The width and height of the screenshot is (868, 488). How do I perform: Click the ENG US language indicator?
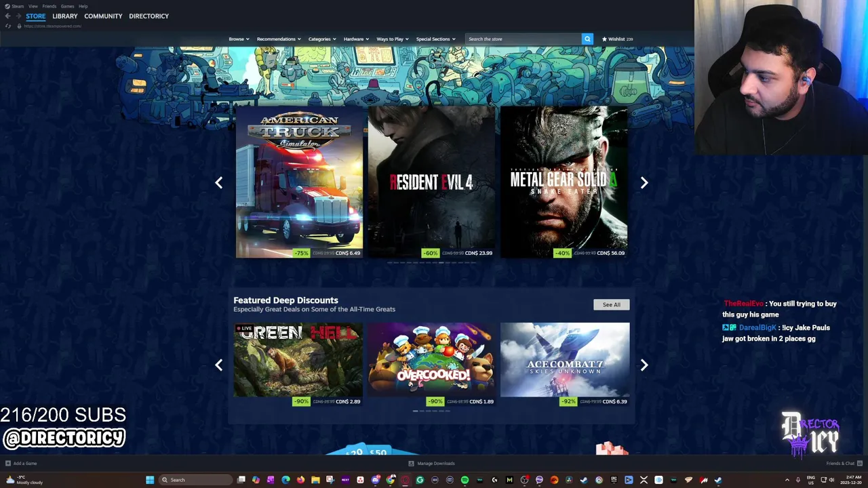[x=810, y=480]
